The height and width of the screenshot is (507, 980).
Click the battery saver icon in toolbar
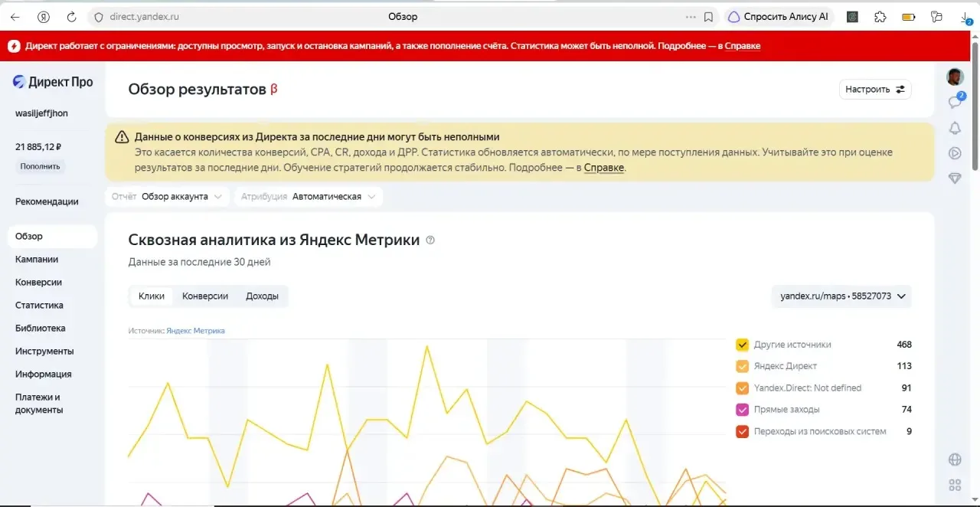(x=909, y=17)
